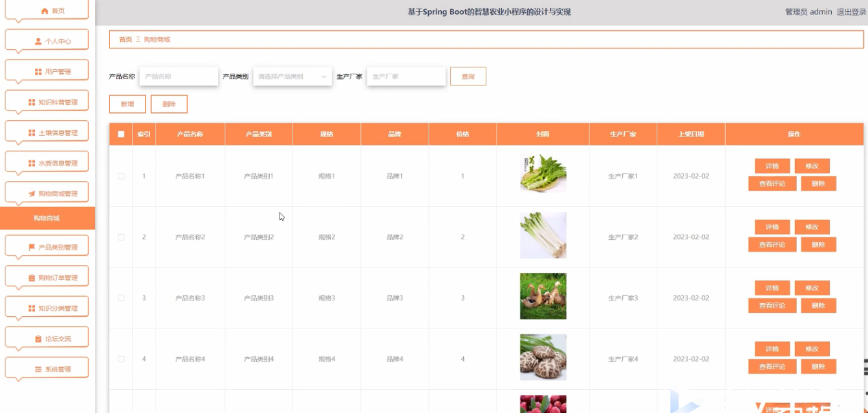868x413 pixels.
Task: Click the grid icon beside 用户管理
Action: click(x=38, y=72)
